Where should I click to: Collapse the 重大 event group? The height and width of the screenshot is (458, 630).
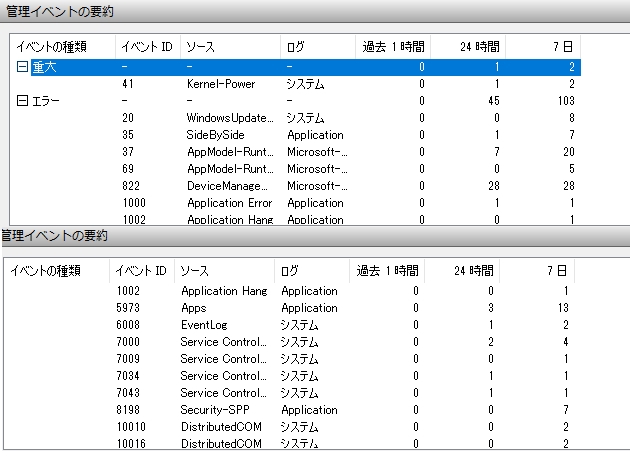point(22,67)
